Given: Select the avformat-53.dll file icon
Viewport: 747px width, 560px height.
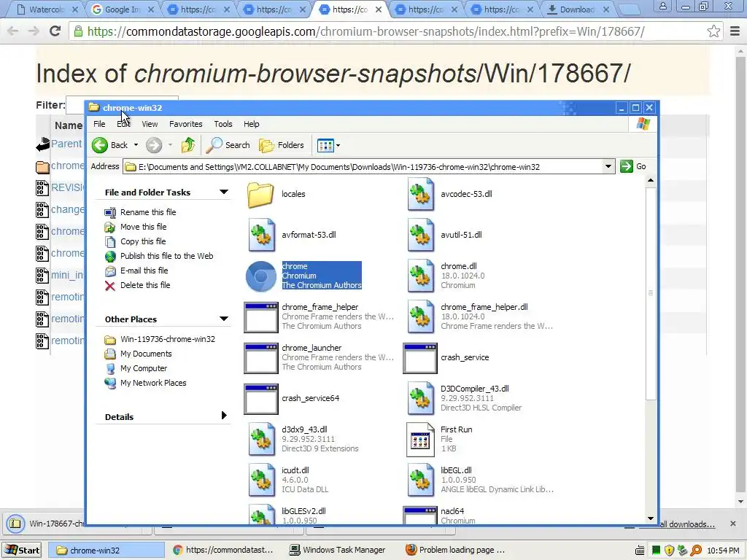Looking at the screenshot, I should [262, 235].
